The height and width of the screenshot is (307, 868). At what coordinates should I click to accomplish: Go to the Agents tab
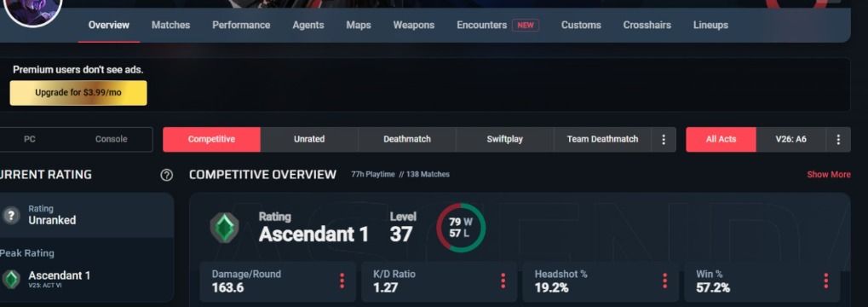(x=308, y=25)
